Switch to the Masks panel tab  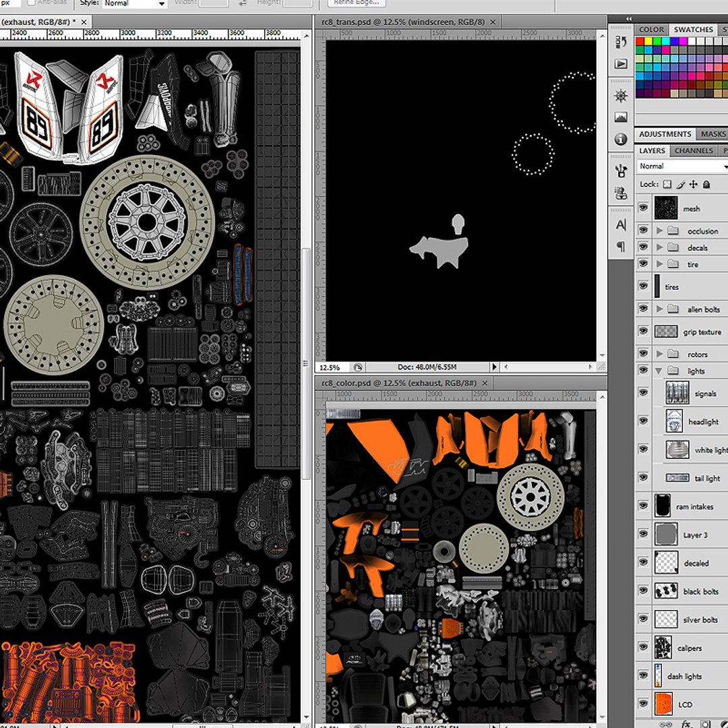(712, 134)
